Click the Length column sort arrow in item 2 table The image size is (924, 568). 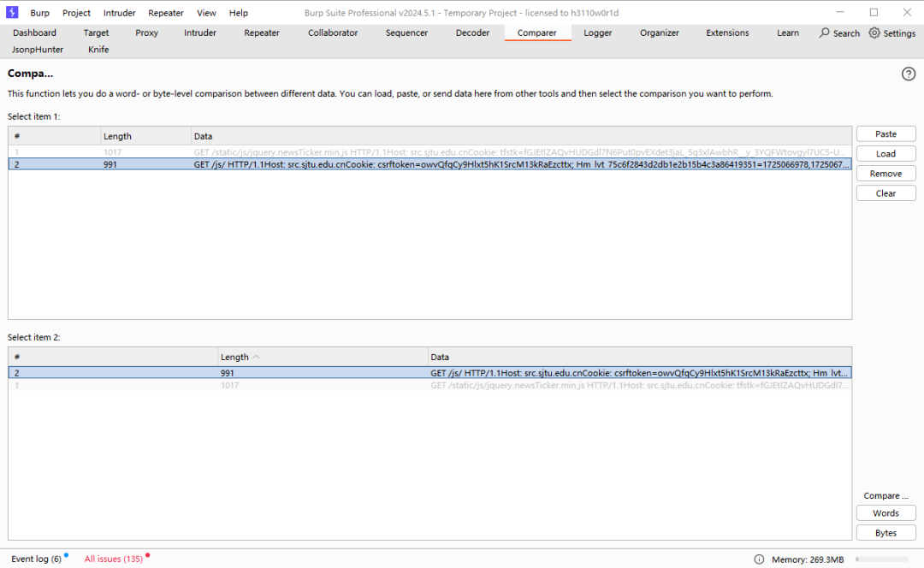[x=256, y=357]
